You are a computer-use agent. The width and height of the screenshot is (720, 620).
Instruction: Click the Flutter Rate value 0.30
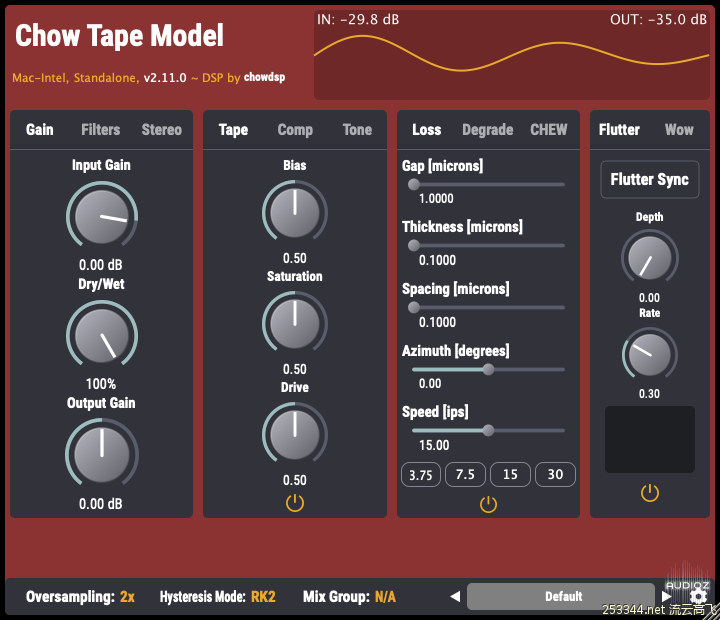click(649, 394)
